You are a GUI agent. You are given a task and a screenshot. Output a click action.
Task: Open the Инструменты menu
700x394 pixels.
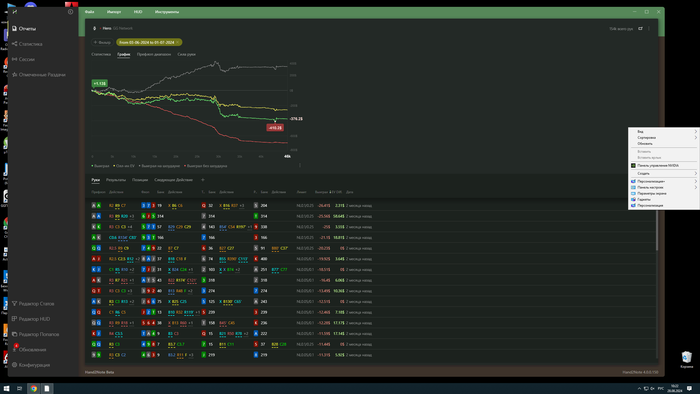pos(167,12)
